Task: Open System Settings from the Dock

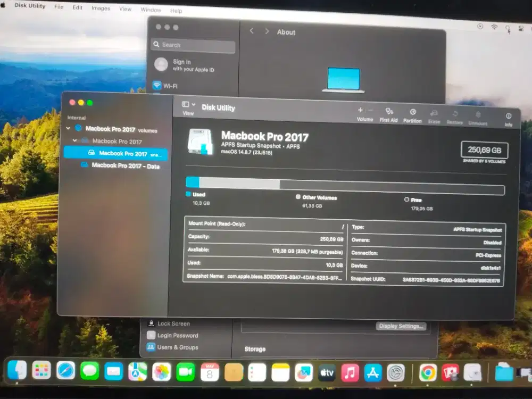Action: pos(396,373)
